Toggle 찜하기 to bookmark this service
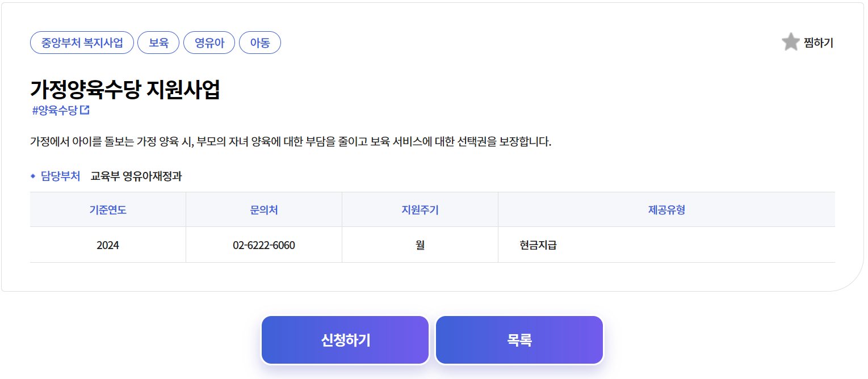The height and width of the screenshot is (379, 868). click(807, 43)
